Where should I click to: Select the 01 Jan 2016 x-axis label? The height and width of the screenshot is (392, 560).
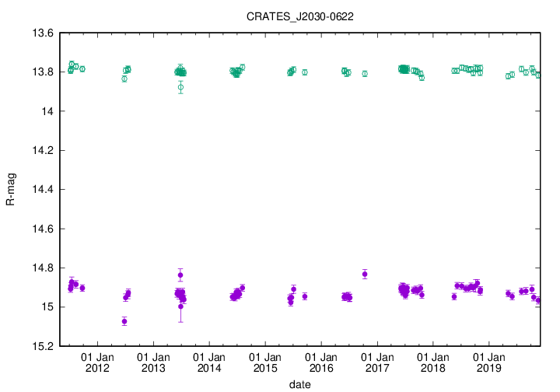point(321,362)
